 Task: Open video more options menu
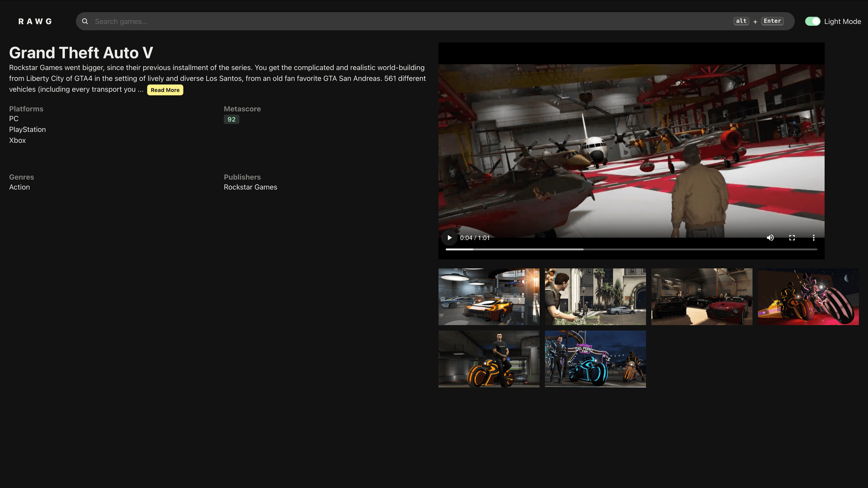tap(813, 238)
